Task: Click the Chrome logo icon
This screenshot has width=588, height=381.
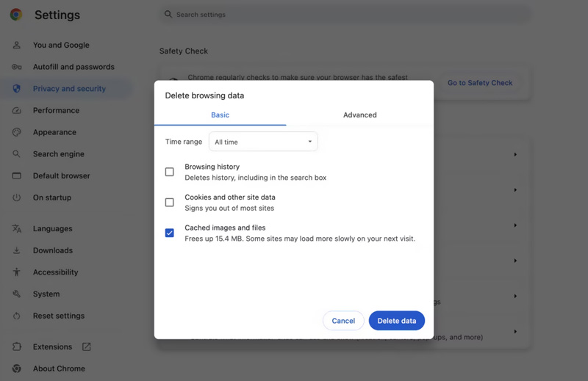Action: click(16, 15)
